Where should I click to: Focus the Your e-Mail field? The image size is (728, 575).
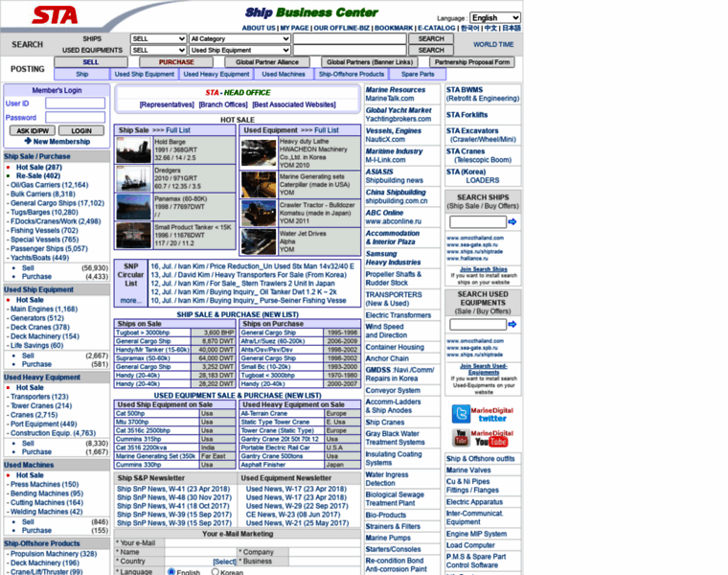pyautogui.click(x=262, y=543)
